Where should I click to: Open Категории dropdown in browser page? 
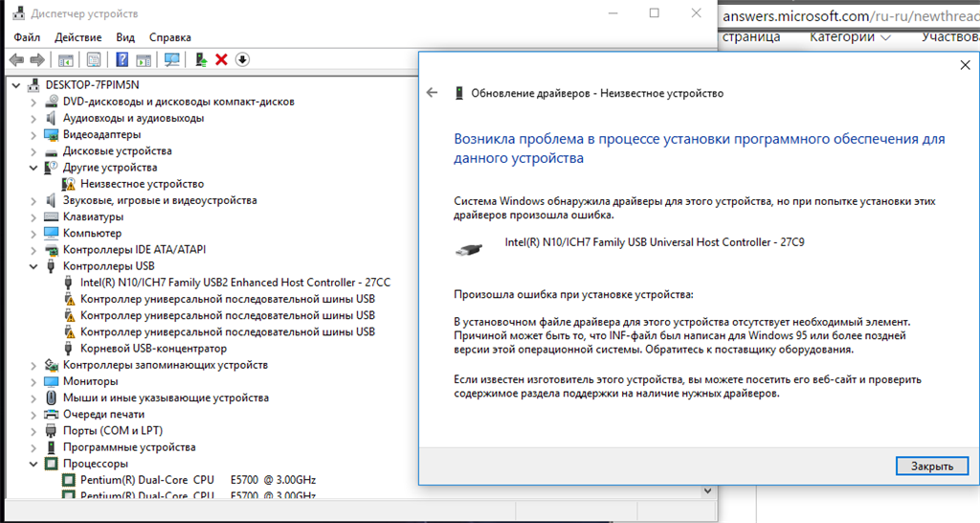coord(850,37)
